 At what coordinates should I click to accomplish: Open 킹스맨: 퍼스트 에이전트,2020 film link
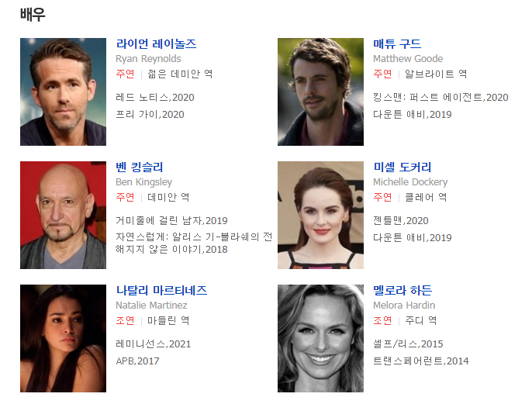click(x=440, y=98)
